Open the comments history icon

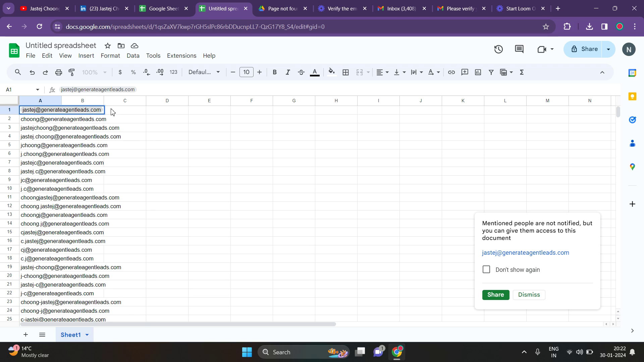point(519,50)
